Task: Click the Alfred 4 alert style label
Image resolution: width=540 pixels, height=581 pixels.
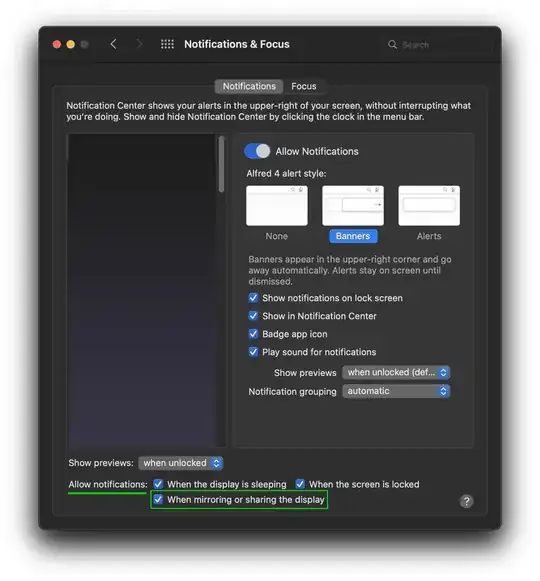Action: pyautogui.click(x=286, y=173)
